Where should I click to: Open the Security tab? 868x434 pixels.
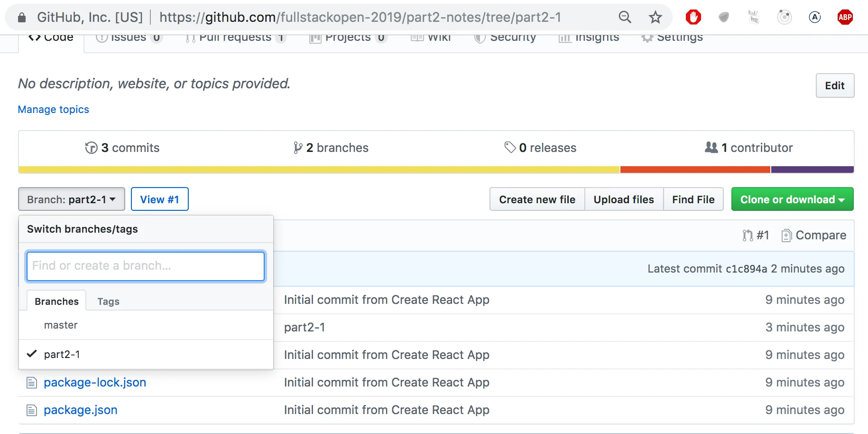(505, 38)
